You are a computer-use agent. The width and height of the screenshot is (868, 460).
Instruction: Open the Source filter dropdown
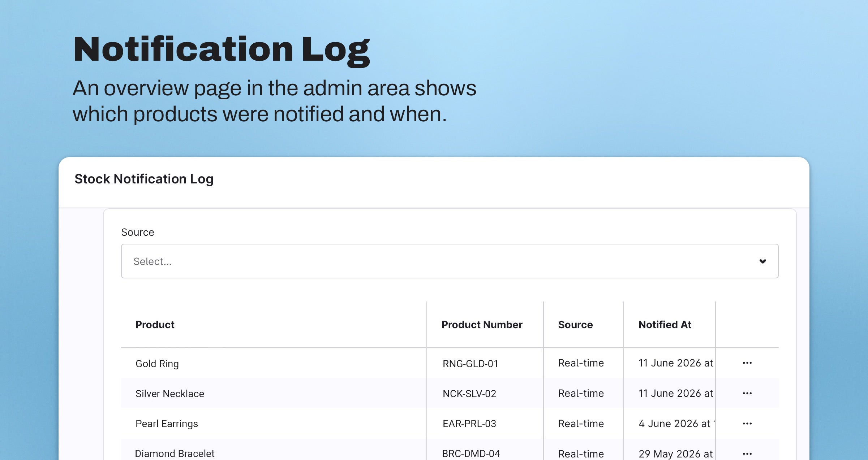click(x=450, y=261)
